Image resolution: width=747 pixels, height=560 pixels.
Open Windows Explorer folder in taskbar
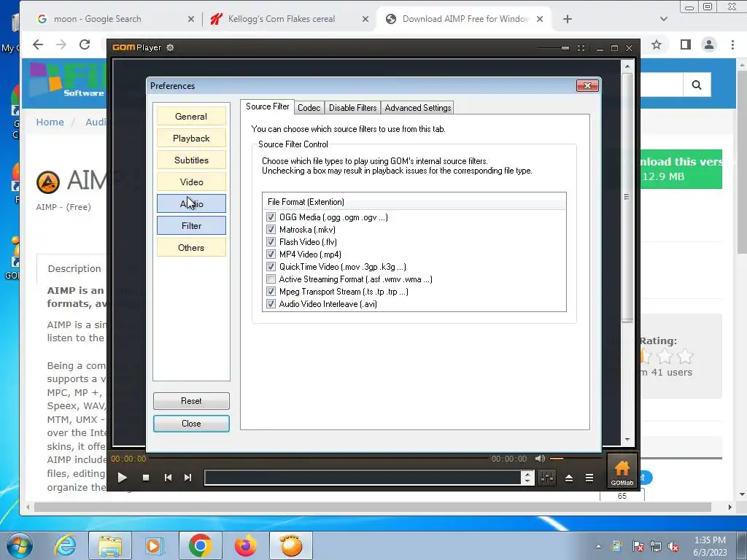point(110,545)
